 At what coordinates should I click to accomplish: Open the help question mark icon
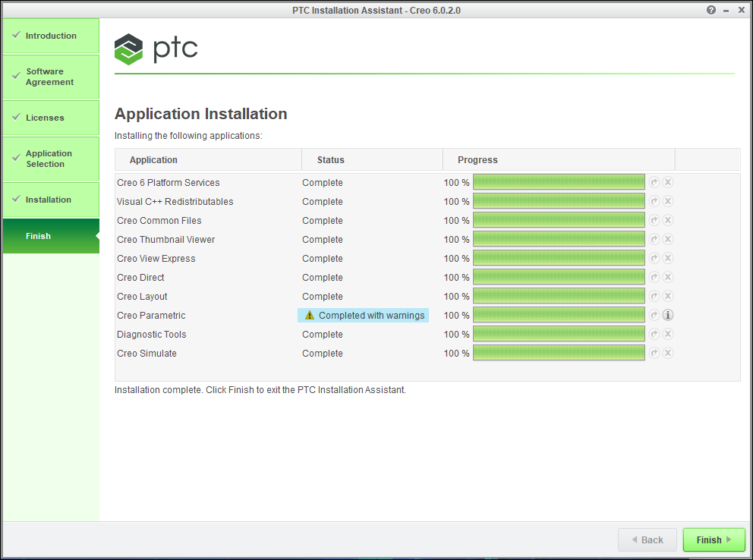pos(711,10)
